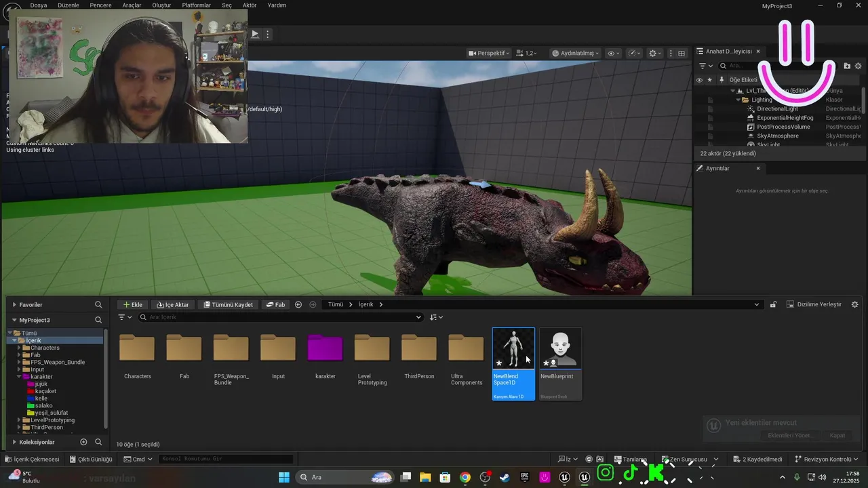Open play options three-dot menu
The width and height of the screenshot is (868, 488).
268,34
